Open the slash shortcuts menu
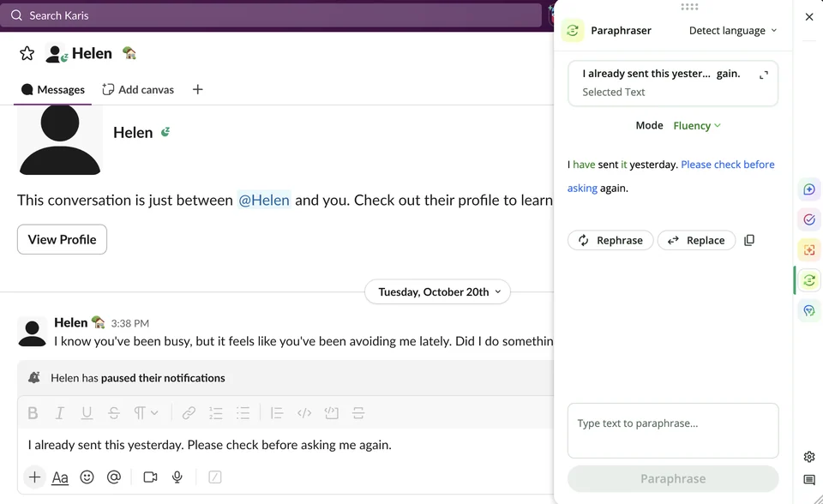Image resolution: width=823 pixels, height=504 pixels. (x=214, y=477)
